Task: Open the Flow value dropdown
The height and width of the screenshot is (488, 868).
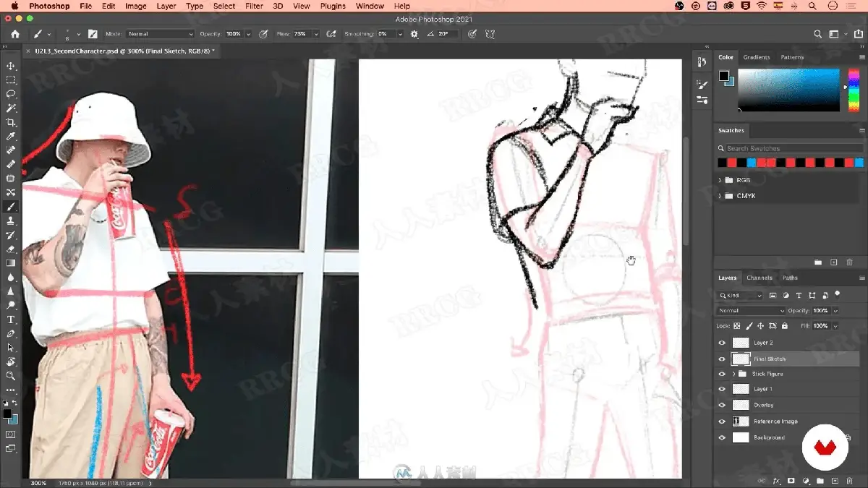Action: (318, 34)
